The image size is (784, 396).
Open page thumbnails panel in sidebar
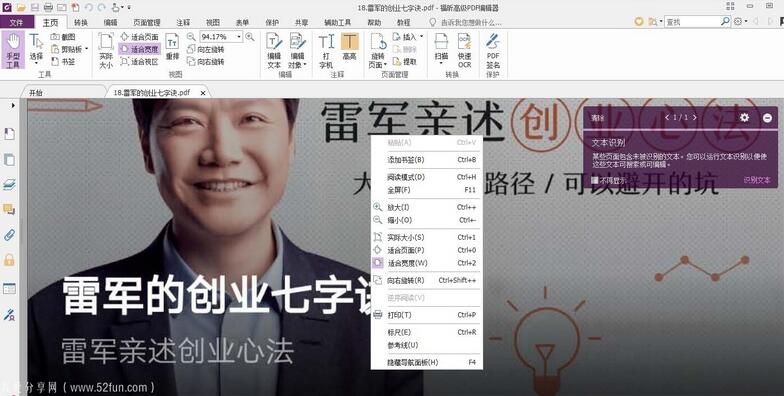(x=9, y=160)
